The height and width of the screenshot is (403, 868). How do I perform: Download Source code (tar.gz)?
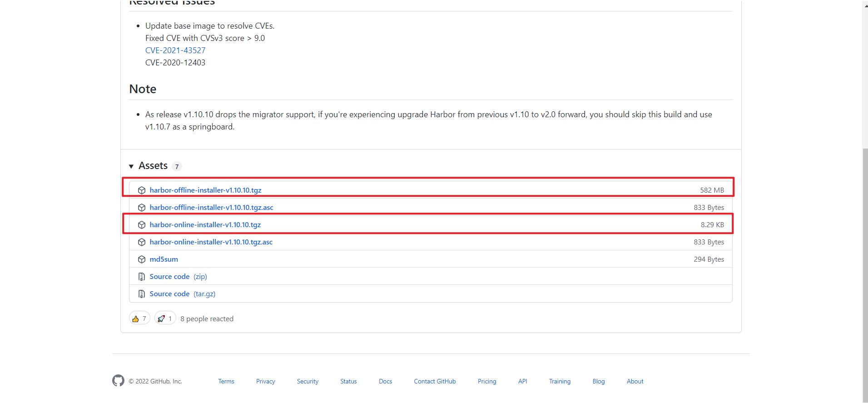[183, 294]
